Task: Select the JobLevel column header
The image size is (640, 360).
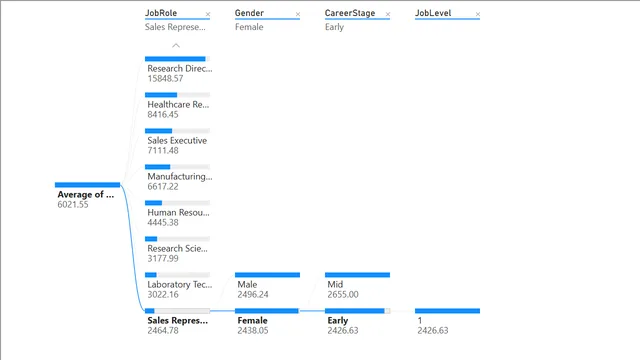Action: [x=433, y=13]
